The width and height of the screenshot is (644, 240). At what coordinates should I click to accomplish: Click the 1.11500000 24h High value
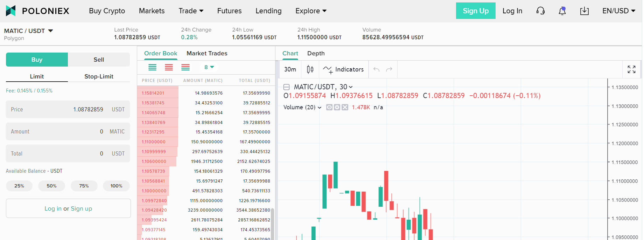[x=319, y=37]
